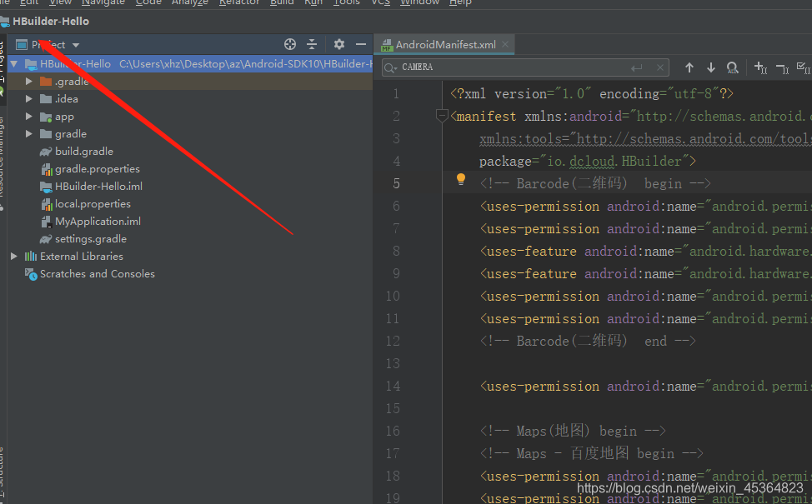Click the locate opened file target icon
Image resolution: width=812 pixels, height=504 pixels.
pos(290,44)
